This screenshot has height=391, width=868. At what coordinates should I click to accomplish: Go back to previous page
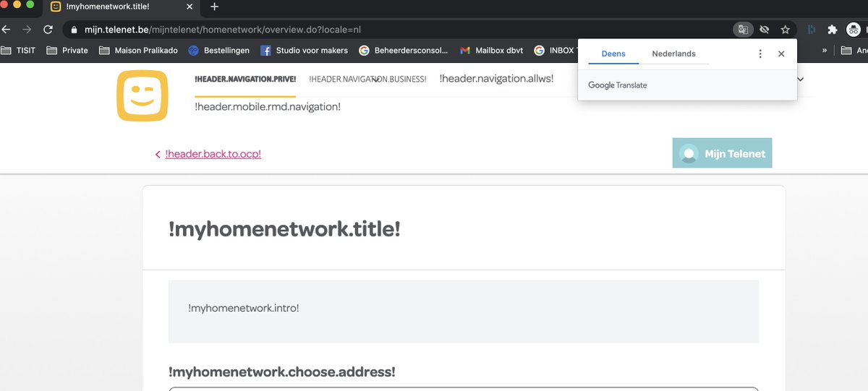6,30
